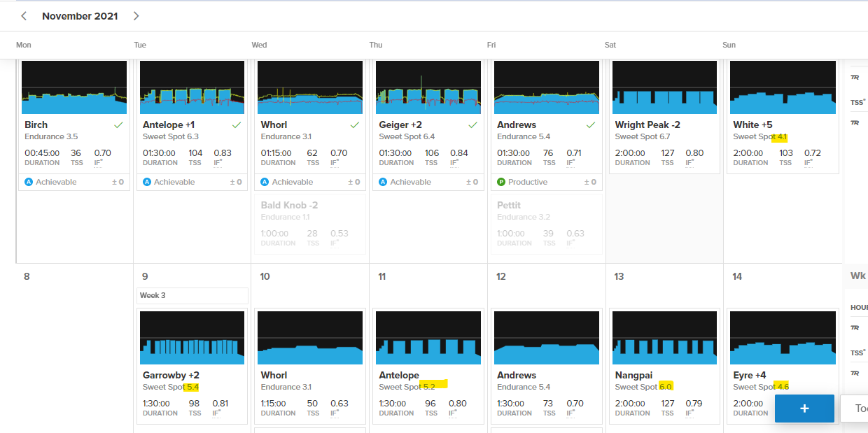Click Geiger +2 completed checkmark

point(472,125)
